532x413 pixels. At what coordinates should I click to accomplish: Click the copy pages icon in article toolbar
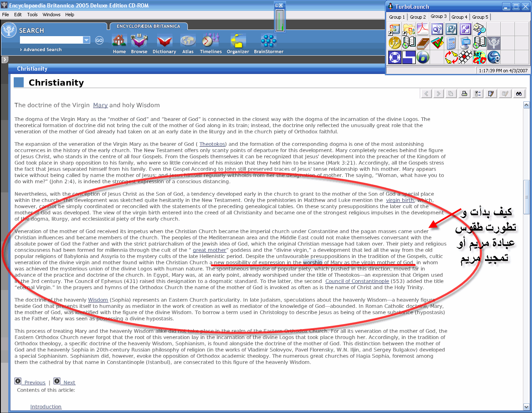pos(451,93)
